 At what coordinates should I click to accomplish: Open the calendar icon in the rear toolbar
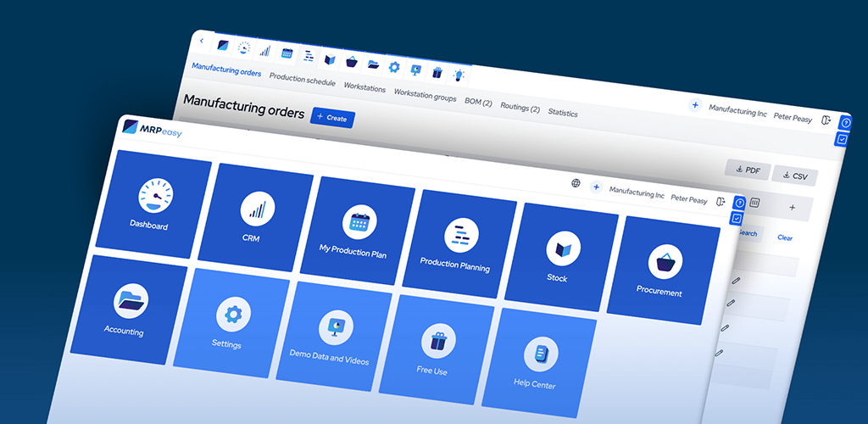(x=287, y=53)
